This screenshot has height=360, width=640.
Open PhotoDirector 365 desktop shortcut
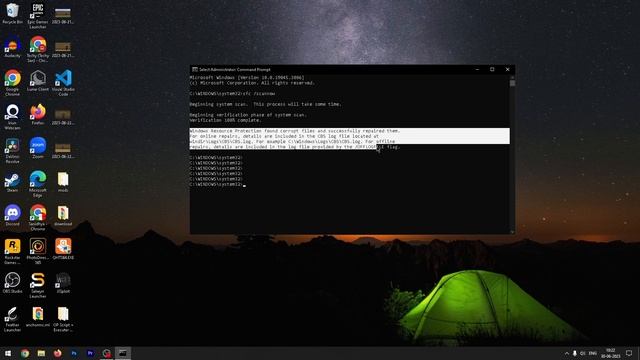pos(38,251)
